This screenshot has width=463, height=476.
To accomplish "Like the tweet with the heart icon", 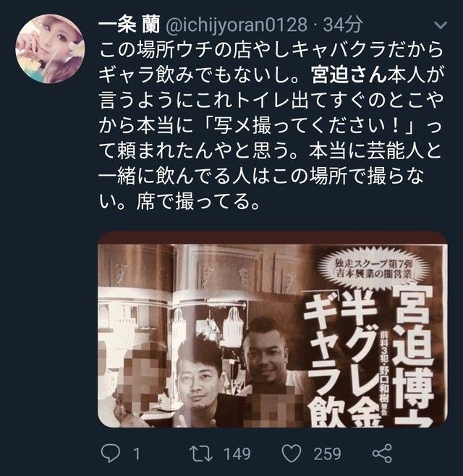I will [x=292, y=454].
